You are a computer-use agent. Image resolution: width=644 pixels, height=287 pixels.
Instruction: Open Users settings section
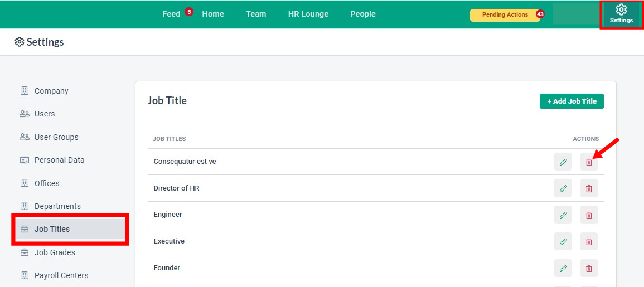pos(37,114)
